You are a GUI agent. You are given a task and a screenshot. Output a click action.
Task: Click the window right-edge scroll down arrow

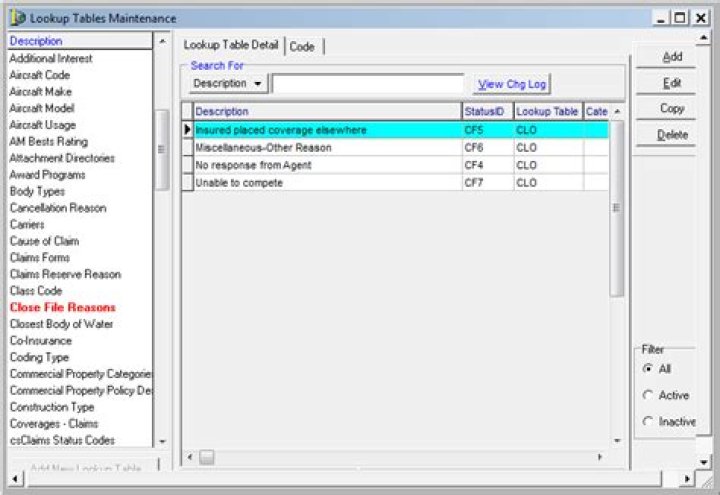(703, 462)
